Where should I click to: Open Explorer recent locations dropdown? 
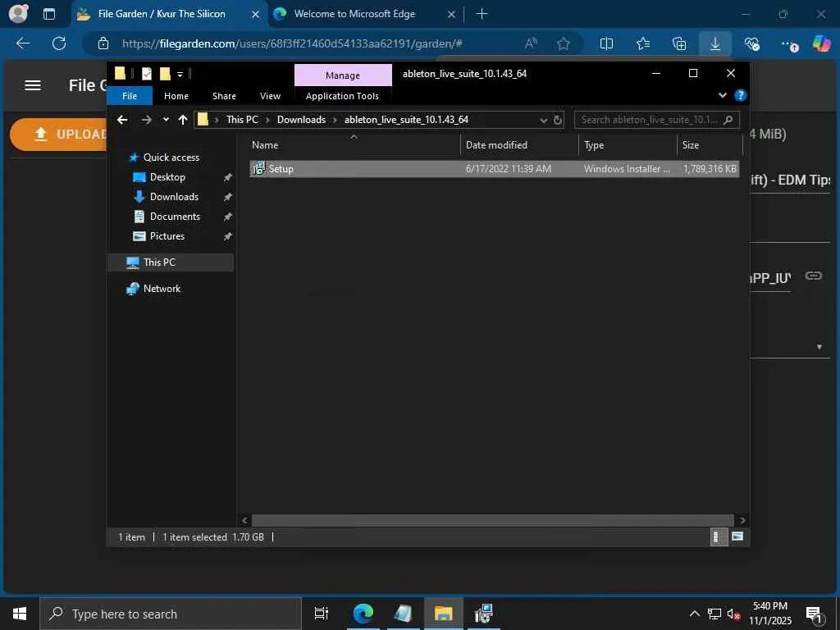coord(166,120)
